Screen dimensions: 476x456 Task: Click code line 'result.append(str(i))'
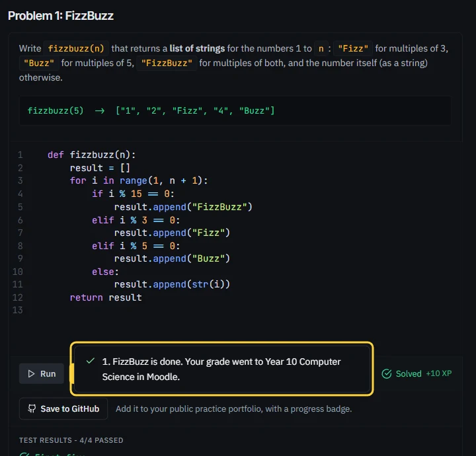(x=172, y=284)
